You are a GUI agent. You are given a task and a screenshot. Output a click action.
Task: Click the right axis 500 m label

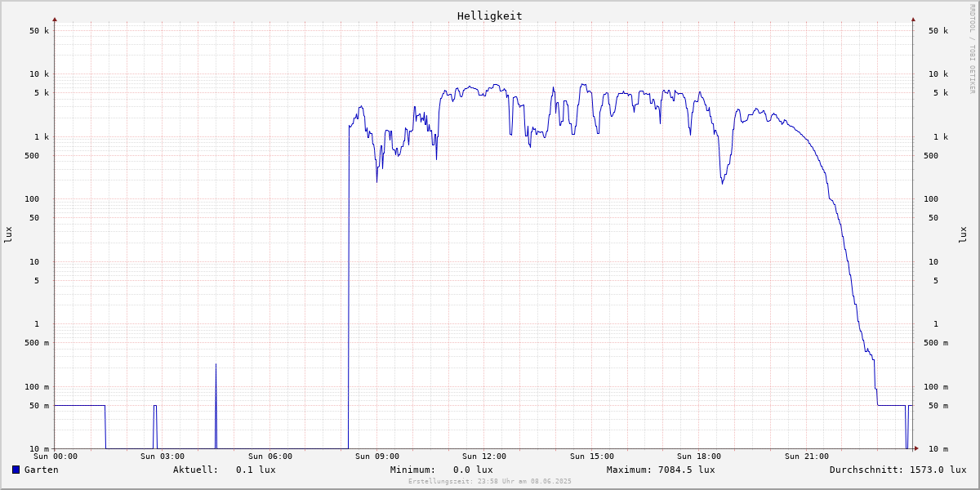(x=936, y=343)
